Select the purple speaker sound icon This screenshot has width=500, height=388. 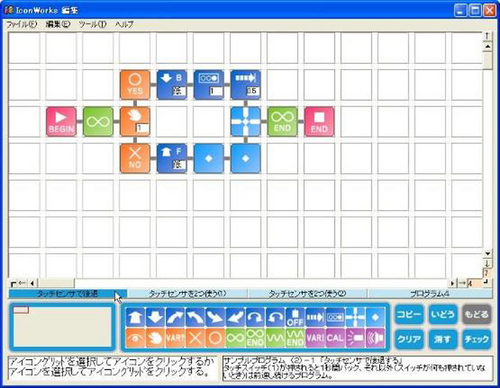pyautogui.click(x=375, y=338)
